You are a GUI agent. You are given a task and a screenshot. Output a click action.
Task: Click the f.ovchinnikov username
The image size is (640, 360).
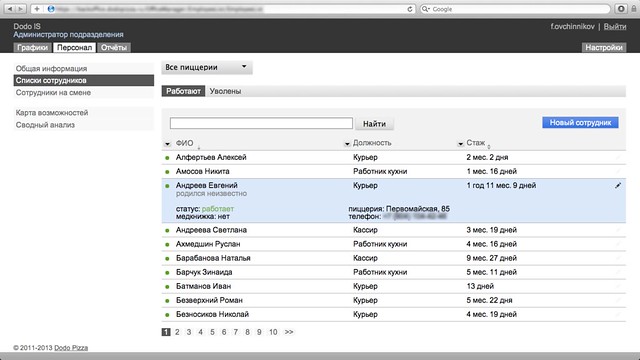tap(572, 27)
